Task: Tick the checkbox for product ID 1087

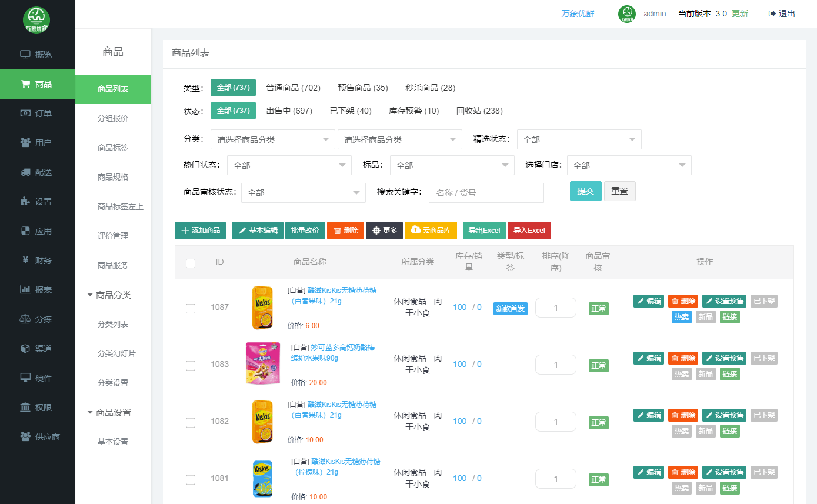Action: click(x=191, y=308)
